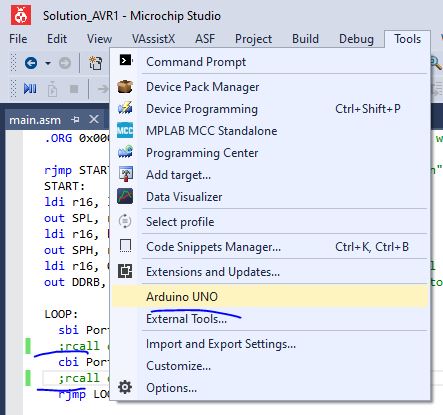Click the START: label in the code
The width and height of the screenshot is (443, 415).
pyautogui.click(x=65, y=186)
